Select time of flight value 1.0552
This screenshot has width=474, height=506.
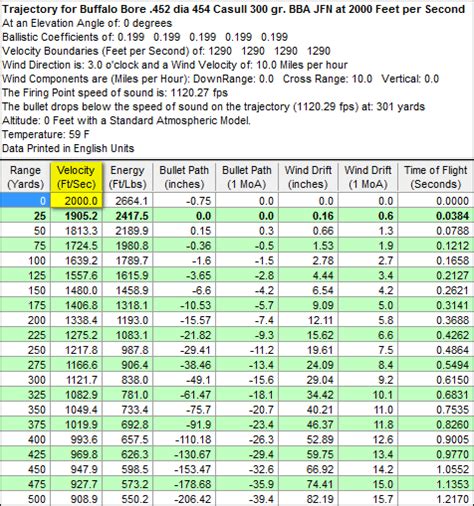(x=436, y=469)
